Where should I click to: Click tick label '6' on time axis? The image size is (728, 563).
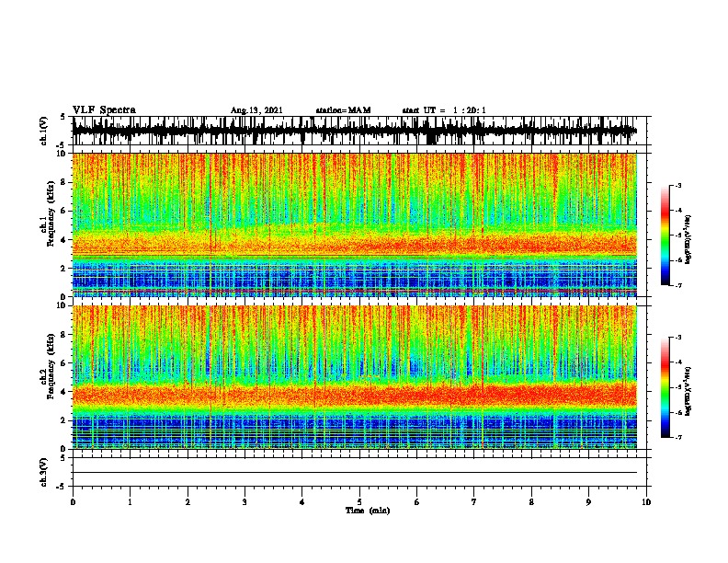[417, 501]
